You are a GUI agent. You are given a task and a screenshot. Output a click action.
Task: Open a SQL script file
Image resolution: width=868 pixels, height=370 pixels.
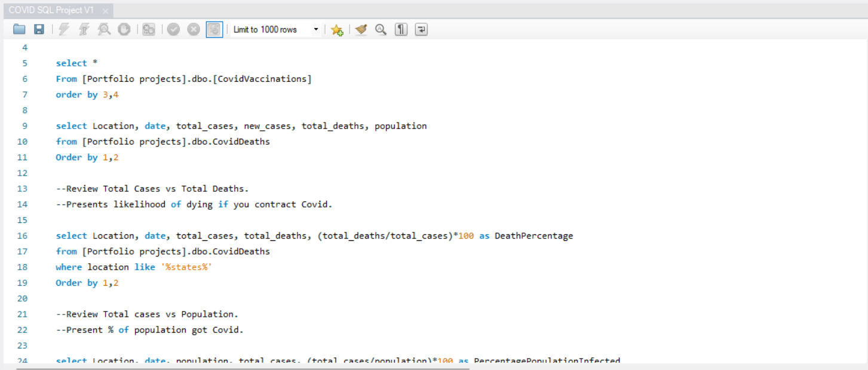tap(19, 29)
